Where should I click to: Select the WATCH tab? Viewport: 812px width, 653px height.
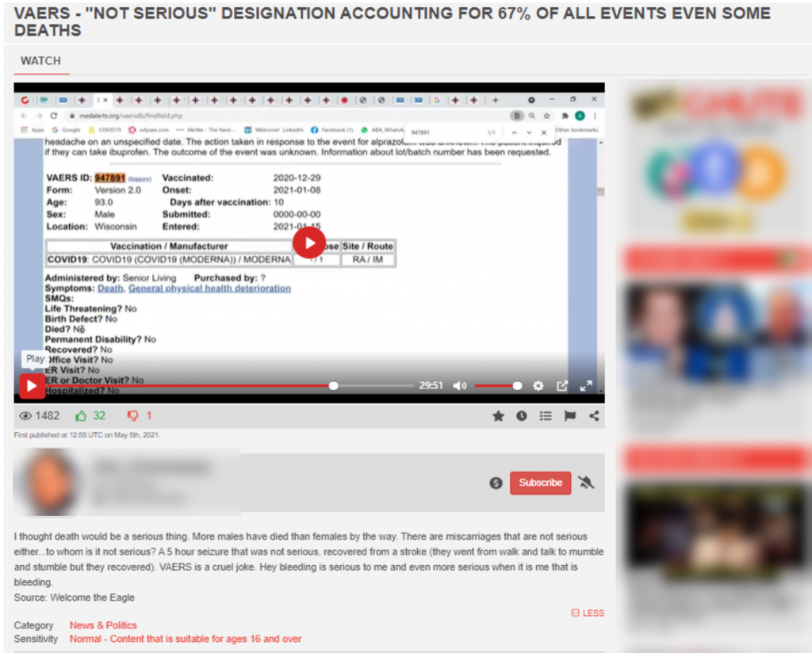click(x=41, y=61)
